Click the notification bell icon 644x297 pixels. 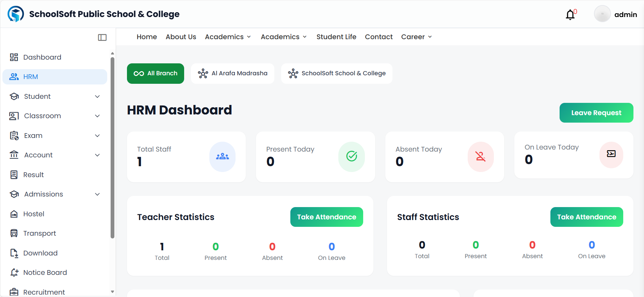(570, 15)
